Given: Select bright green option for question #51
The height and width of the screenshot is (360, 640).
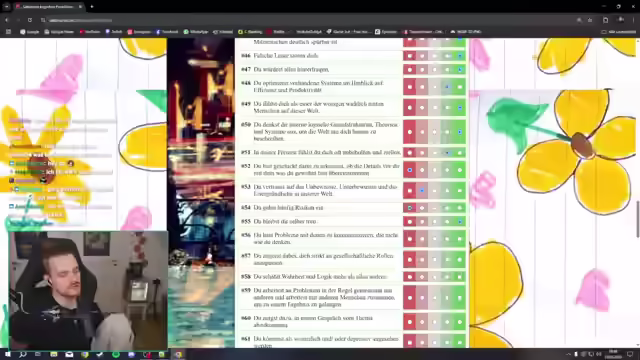Looking at the screenshot, I should point(460,153).
